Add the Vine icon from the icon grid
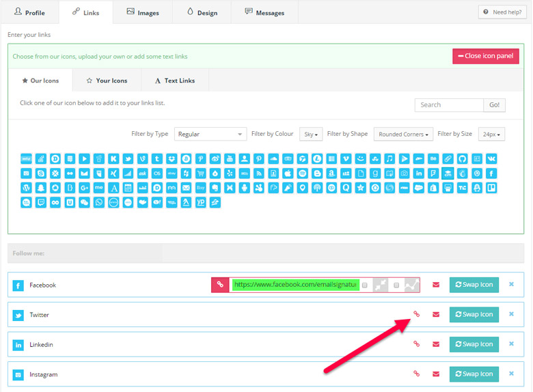 coord(142,158)
